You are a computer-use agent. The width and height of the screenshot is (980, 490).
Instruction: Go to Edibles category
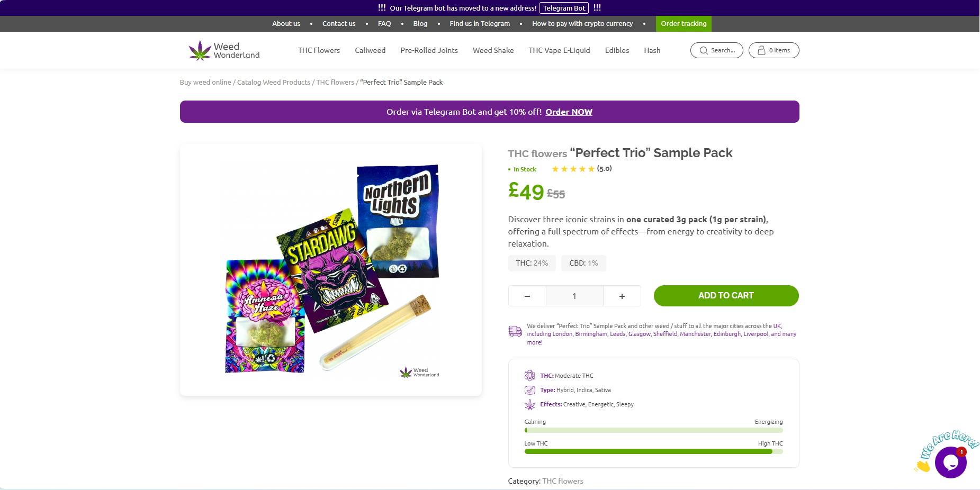617,50
